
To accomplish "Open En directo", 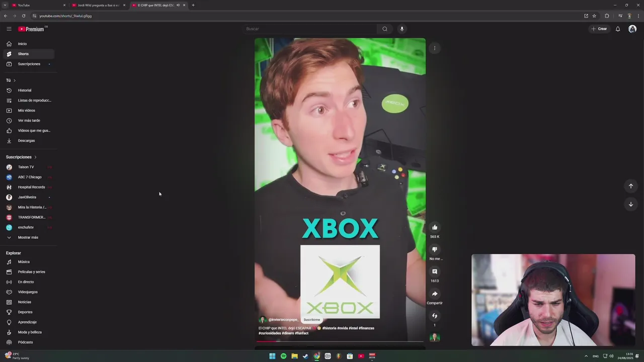I will pyautogui.click(x=29, y=282).
